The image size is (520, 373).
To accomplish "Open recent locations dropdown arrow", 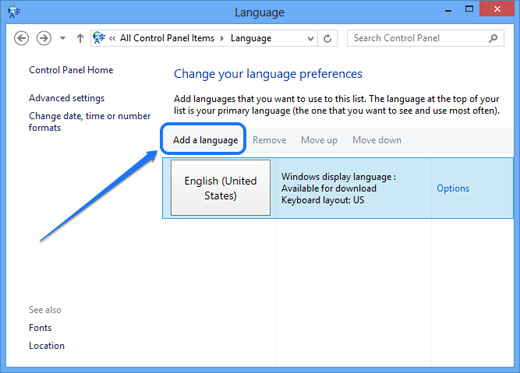I will pyautogui.click(x=62, y=38).
